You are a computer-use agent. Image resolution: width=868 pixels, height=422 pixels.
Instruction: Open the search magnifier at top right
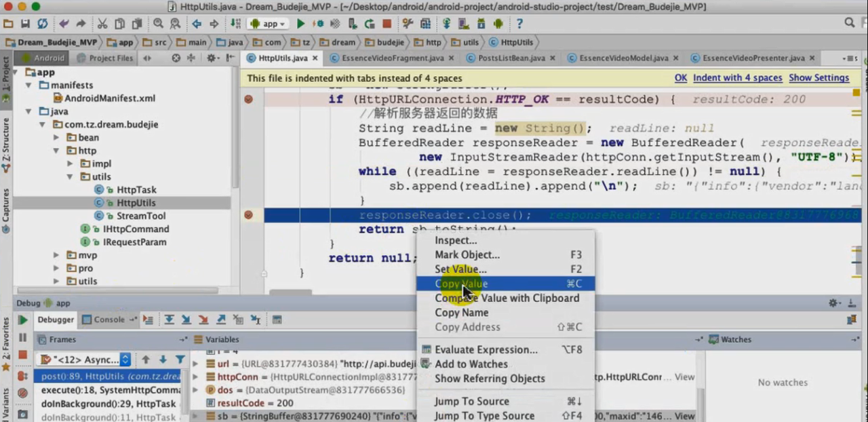click(x=850, y=23)
